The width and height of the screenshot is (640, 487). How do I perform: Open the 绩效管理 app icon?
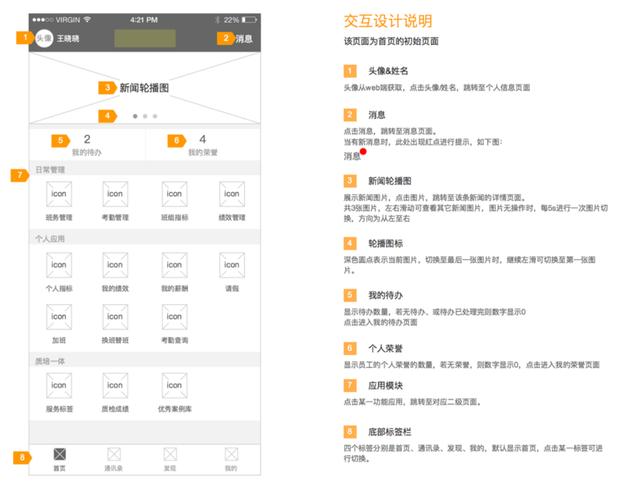pyautogui.click(x=232, y=194)
